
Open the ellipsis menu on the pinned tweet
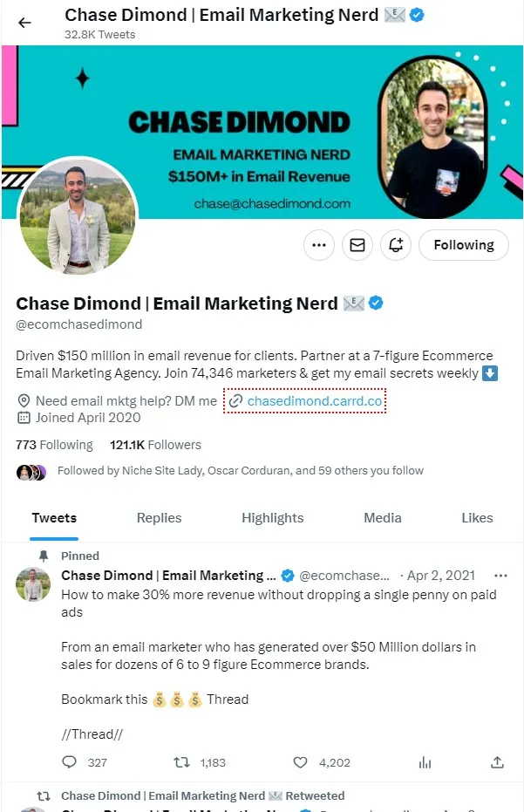pyautogui.click(x=501, y=576)
